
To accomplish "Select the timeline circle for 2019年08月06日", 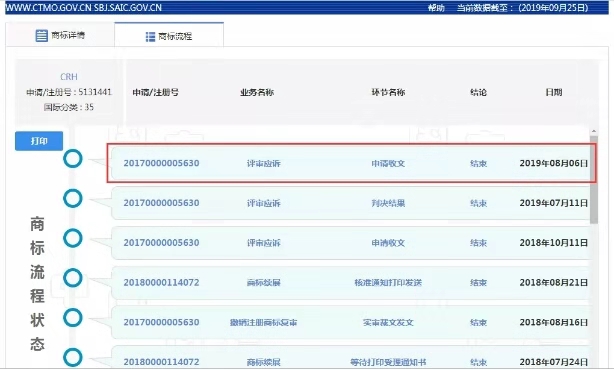I will [73, 159].
